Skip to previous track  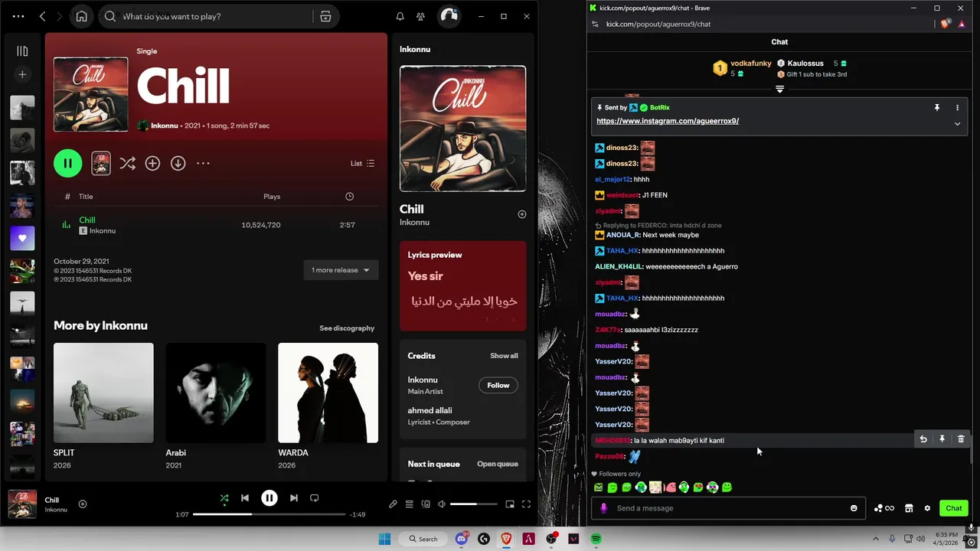245,498
